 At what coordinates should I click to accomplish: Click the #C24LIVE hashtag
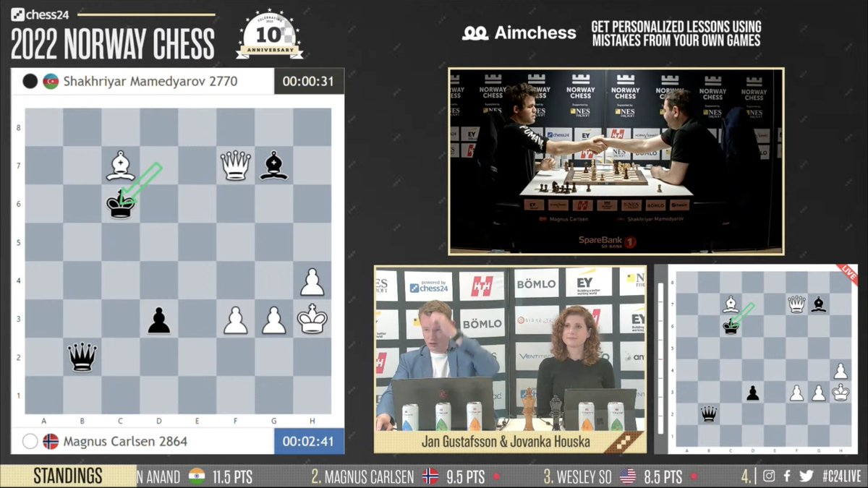point(842,476)
